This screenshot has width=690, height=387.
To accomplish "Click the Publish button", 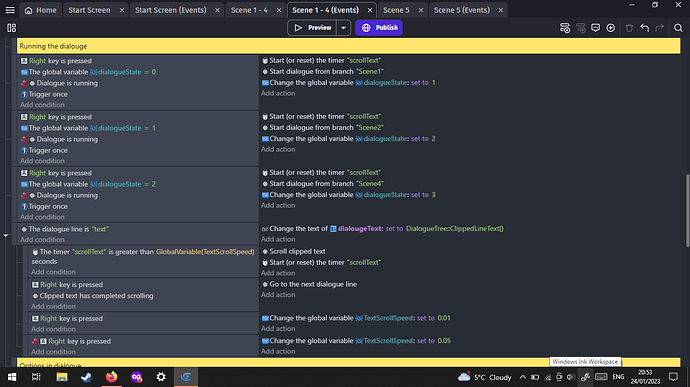I will pyautogui.click(x=379, y=28).
